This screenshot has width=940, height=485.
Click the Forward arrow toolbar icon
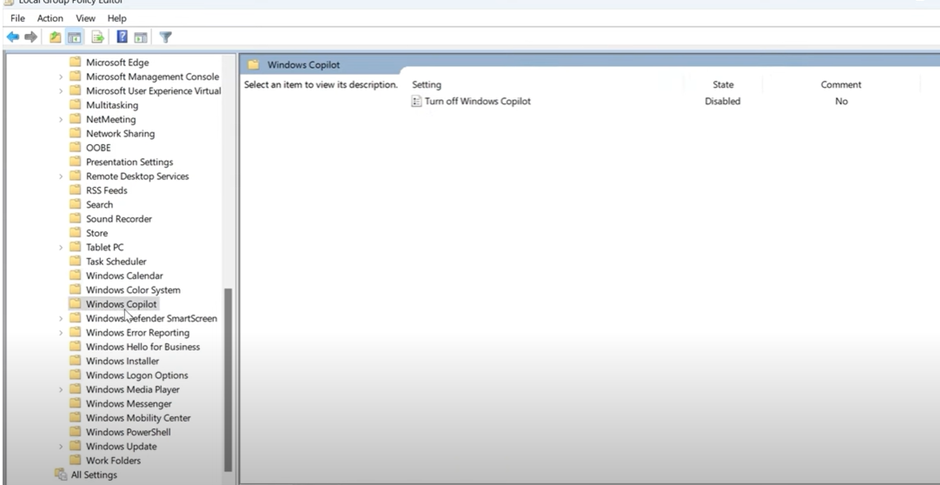coord(31,37)
